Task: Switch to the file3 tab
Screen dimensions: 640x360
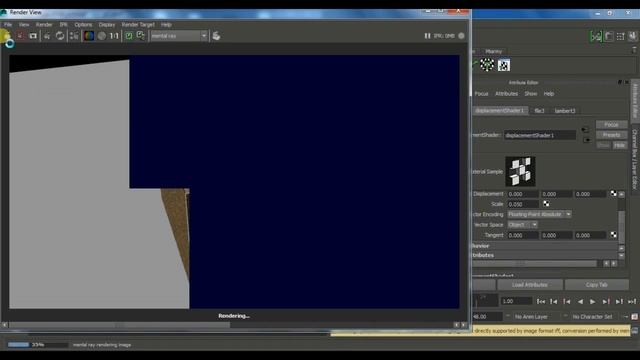Action: click(x=539, y=111)
